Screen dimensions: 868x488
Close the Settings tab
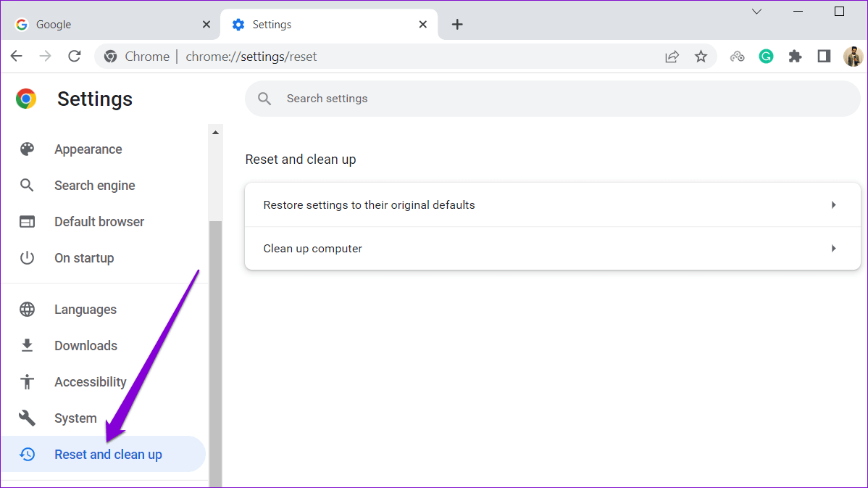423,25
